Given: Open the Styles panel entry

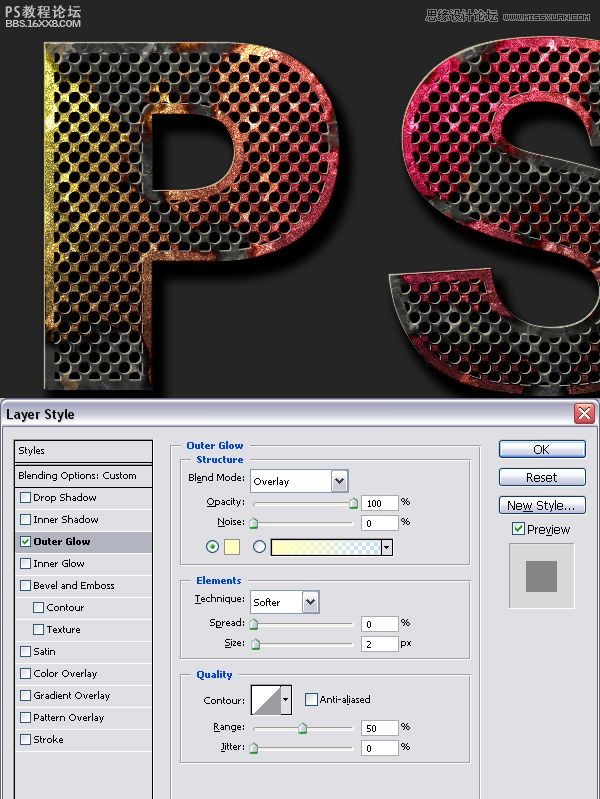Looking at the screenshot, I should click(84, 450).
